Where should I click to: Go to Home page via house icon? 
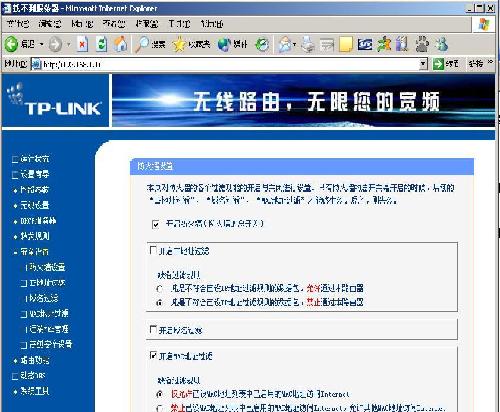(121, 44)
